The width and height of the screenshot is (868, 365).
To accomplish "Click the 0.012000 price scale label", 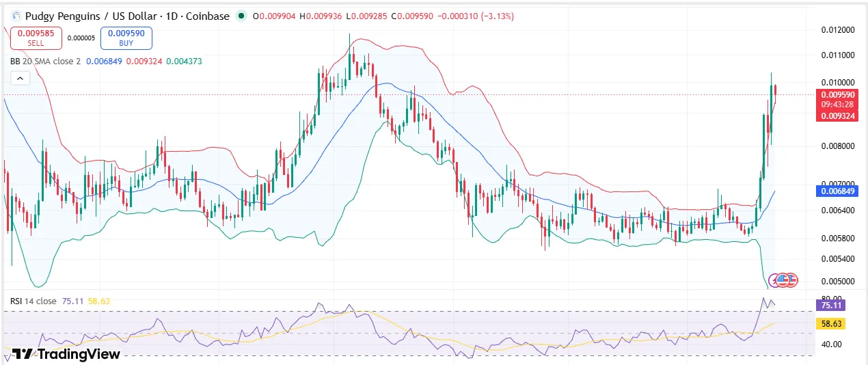I will 837,30.
